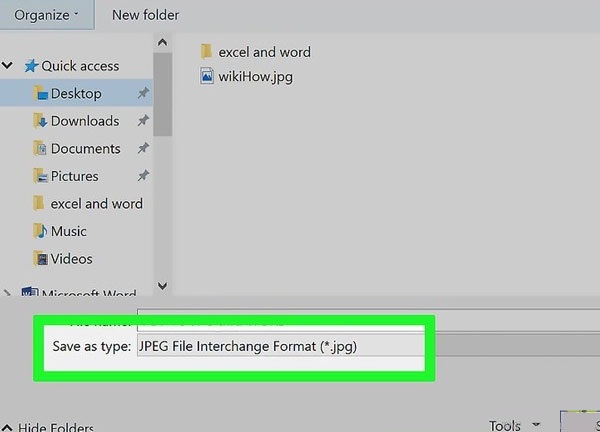This screenshot has height=432, width=600.
Task: Go to Documents in the sidebar
Action: pyautogui.click(x=85, y=148)
